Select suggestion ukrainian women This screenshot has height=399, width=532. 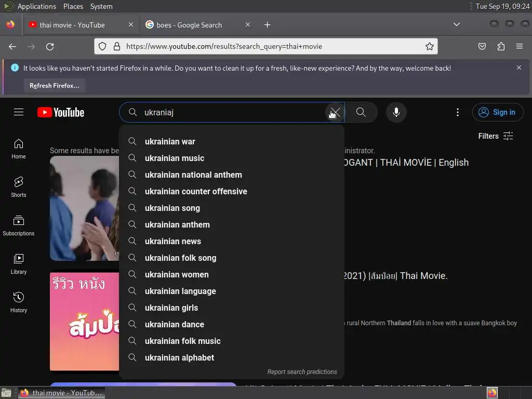pyautogui.click(x=232, y=274)
